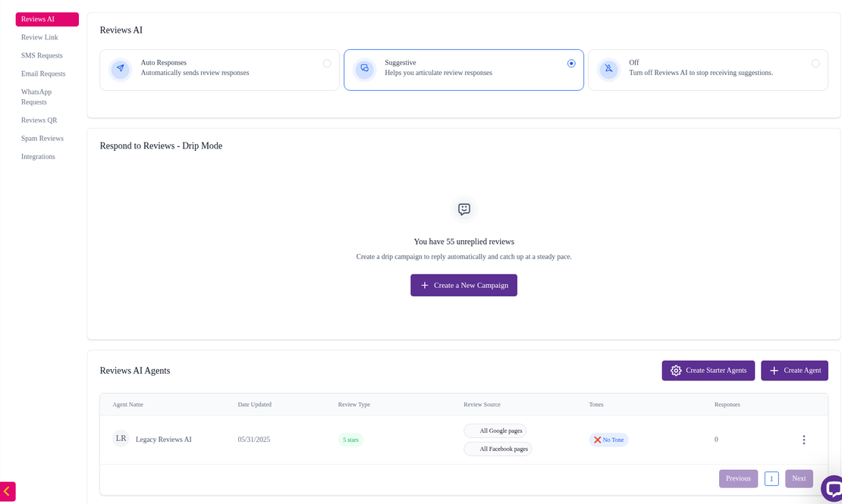This screenshot has height=504, width=842.
Task: Select the Suggestive radio button
Action: tap(571, 64)
